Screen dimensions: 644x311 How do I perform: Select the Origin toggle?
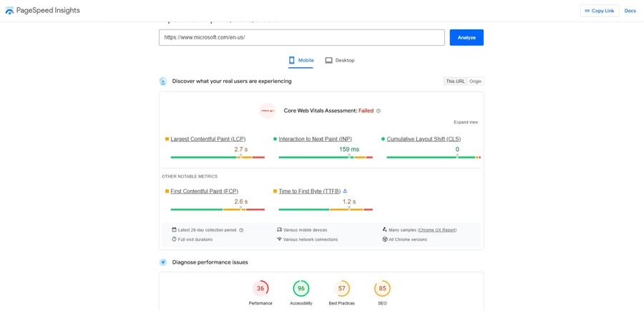pos(475,82)
